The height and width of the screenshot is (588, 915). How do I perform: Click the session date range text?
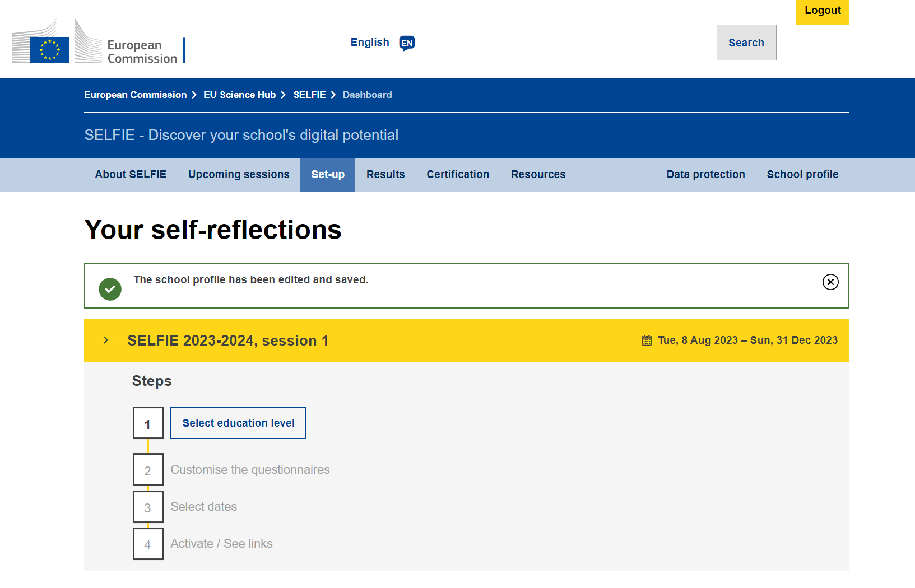(747, 340)
